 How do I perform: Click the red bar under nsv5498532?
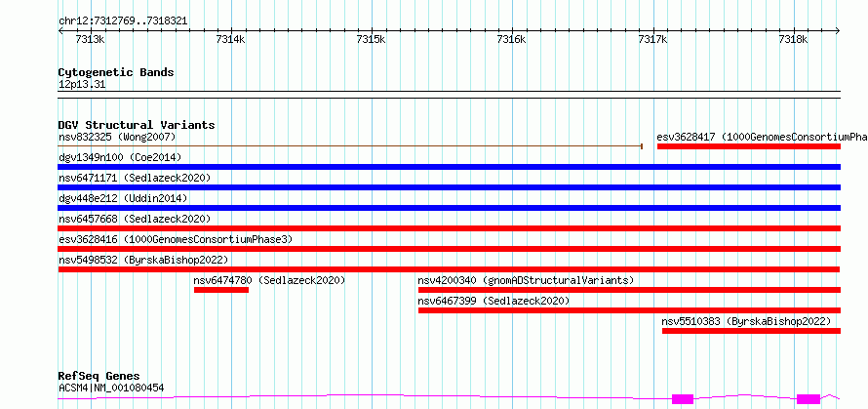tap(450, 269)
